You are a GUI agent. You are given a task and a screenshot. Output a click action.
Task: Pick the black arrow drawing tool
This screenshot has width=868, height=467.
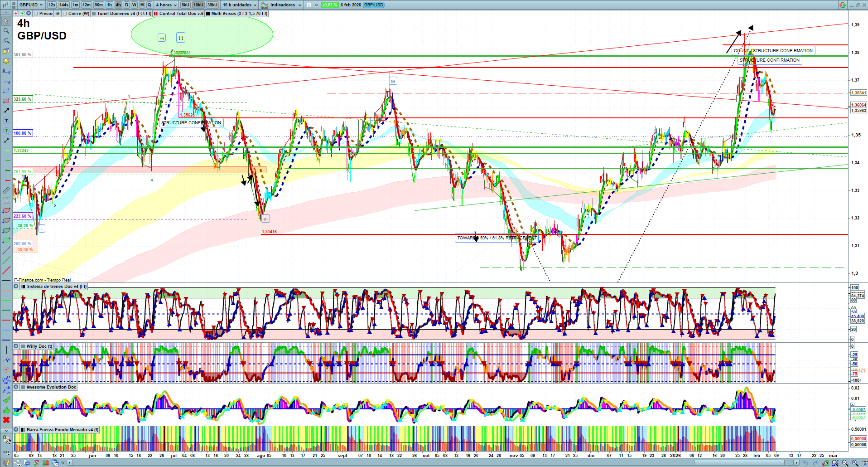(6, 111)
